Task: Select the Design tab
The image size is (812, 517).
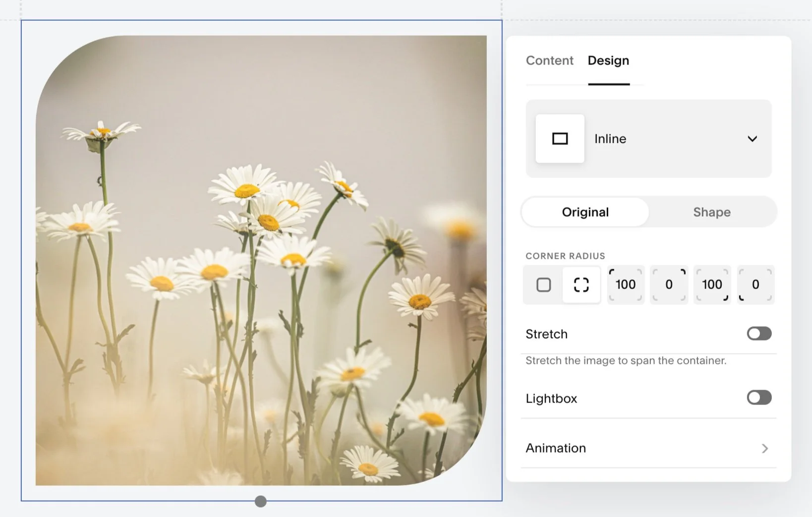Action: coord(608,60)
